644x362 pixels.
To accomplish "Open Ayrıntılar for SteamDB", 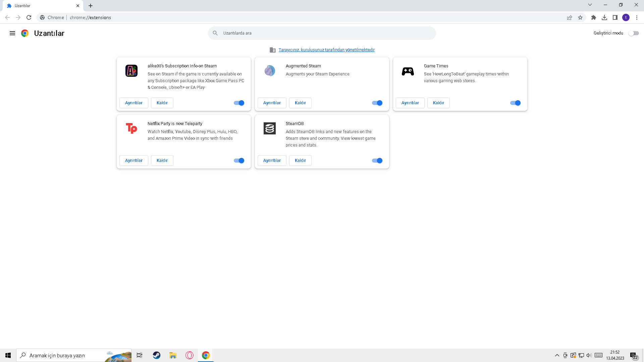I will coord(272,161).
